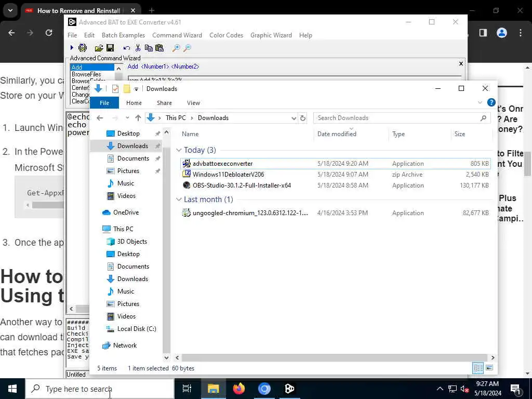532x399 pixels.
Task: Open Firefox from the taskbar
Action: click(x=239, y=389)
